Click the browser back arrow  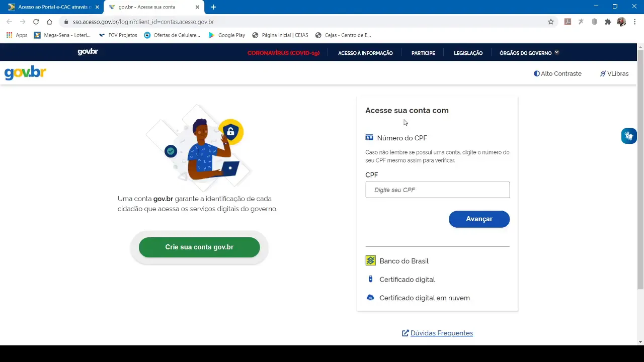(x=9, y=22)
